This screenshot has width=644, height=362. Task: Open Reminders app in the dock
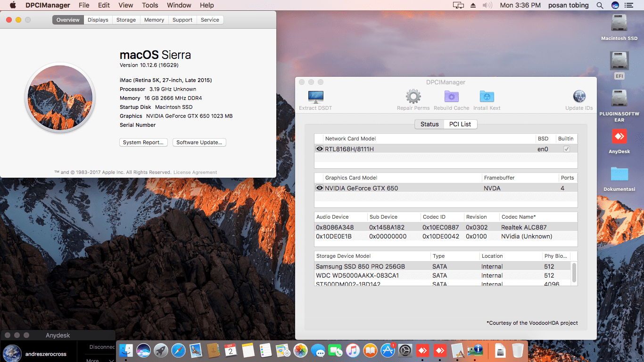tap(265, 350)
